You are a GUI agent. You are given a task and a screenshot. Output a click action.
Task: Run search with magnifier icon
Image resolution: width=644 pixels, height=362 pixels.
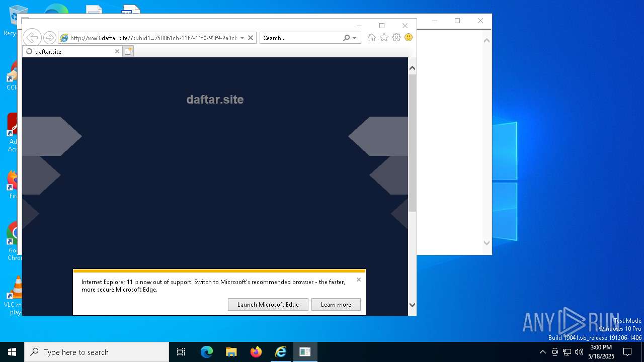(x=346, y=38)
